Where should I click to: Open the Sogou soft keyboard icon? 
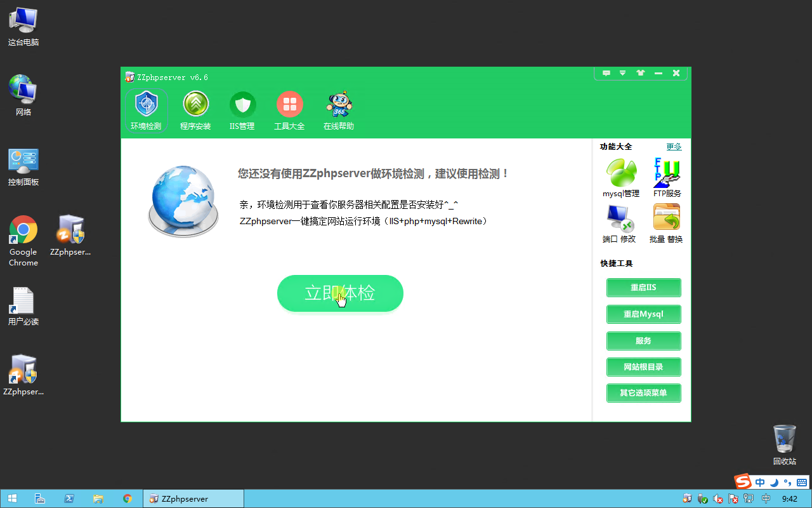(801, 483)
